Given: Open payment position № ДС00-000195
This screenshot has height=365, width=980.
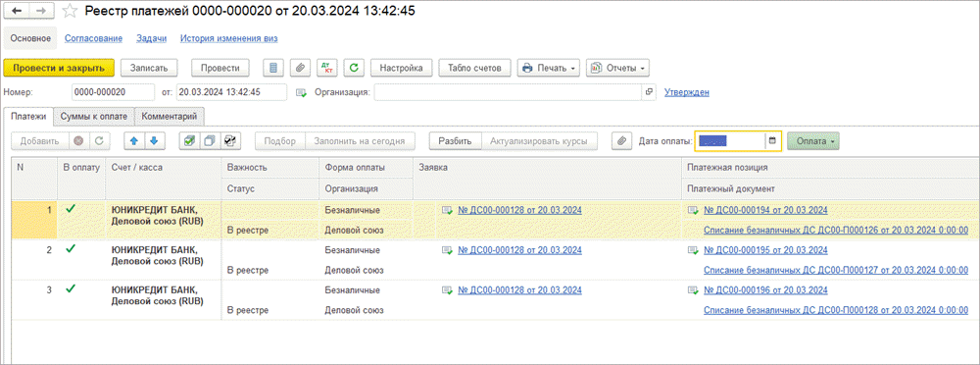Looking at the screenshot, I should (765, 250).
